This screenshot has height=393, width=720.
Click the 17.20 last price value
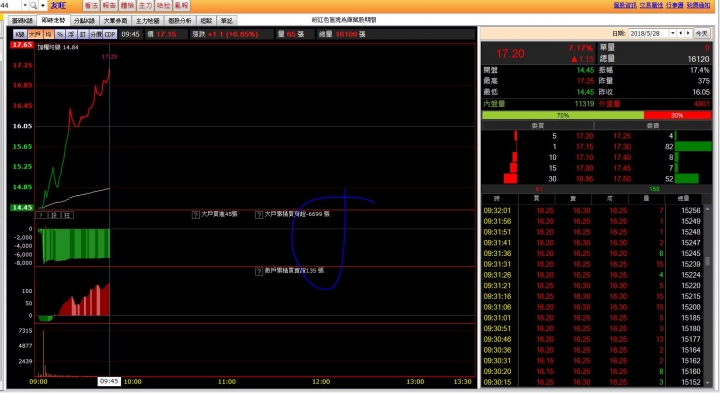510,54
